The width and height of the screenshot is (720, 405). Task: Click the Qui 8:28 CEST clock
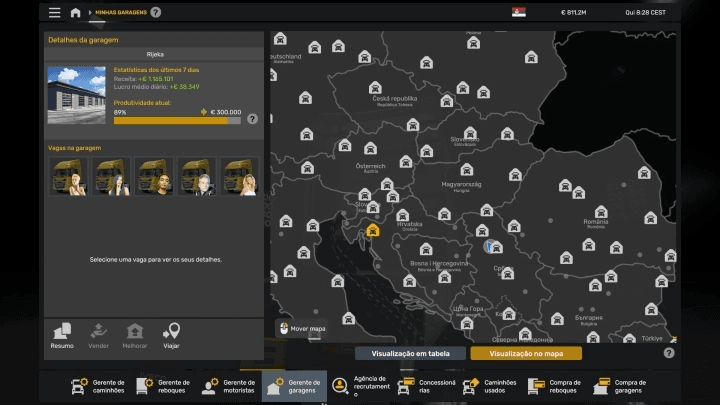(x=645, y=12)
